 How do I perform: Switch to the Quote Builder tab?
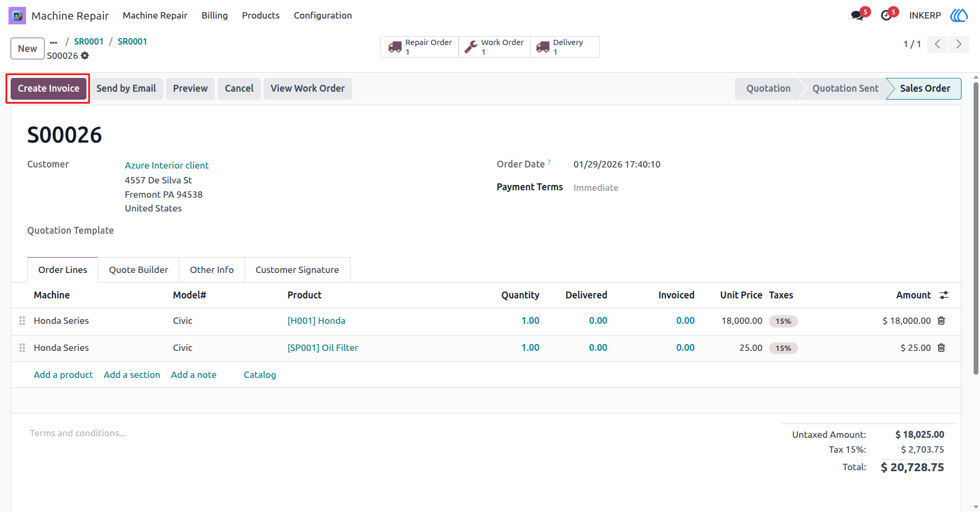(138, 270)
